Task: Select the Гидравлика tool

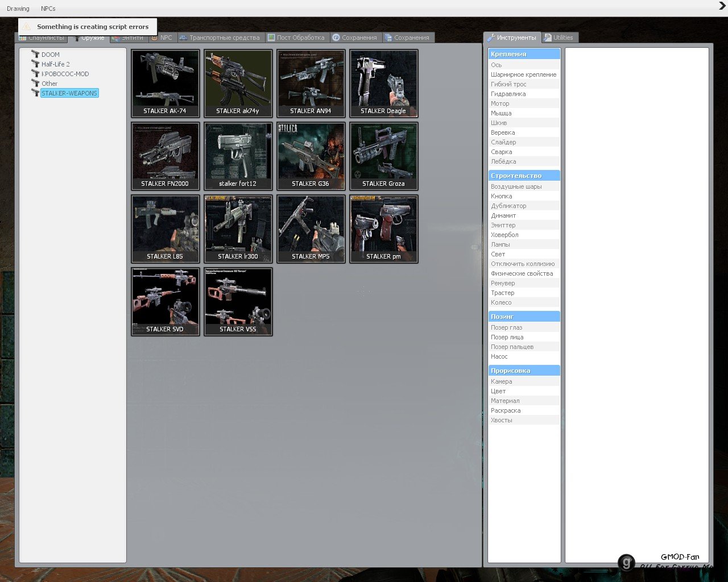Action: coord(524,94)
